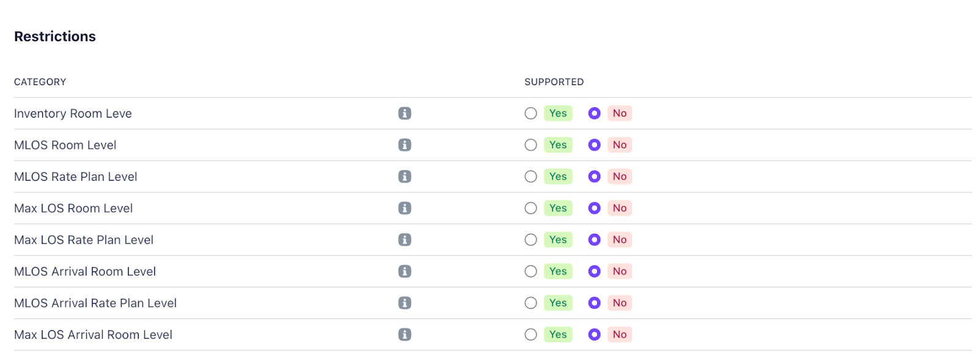Enable Yes radio for MLOS Rate Plan Level
The height and width of the screenshot is (354, 980).
click(530, 176)
